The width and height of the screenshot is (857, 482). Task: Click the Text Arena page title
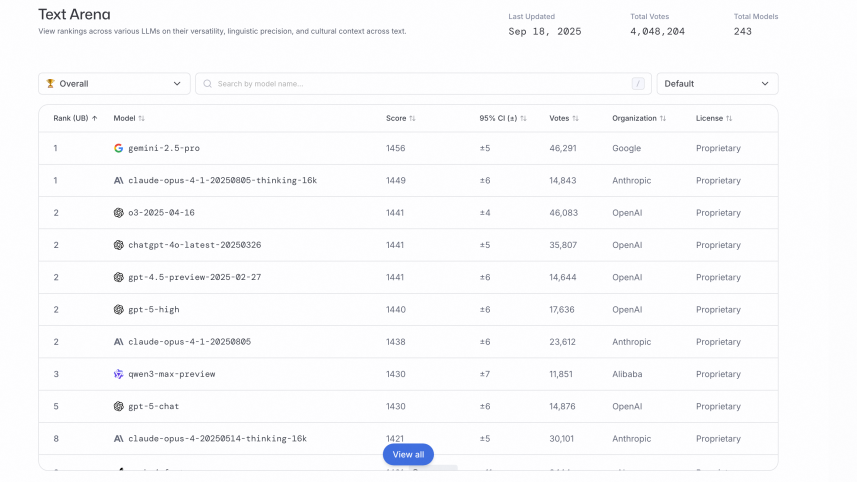click(x=74, y=14)
